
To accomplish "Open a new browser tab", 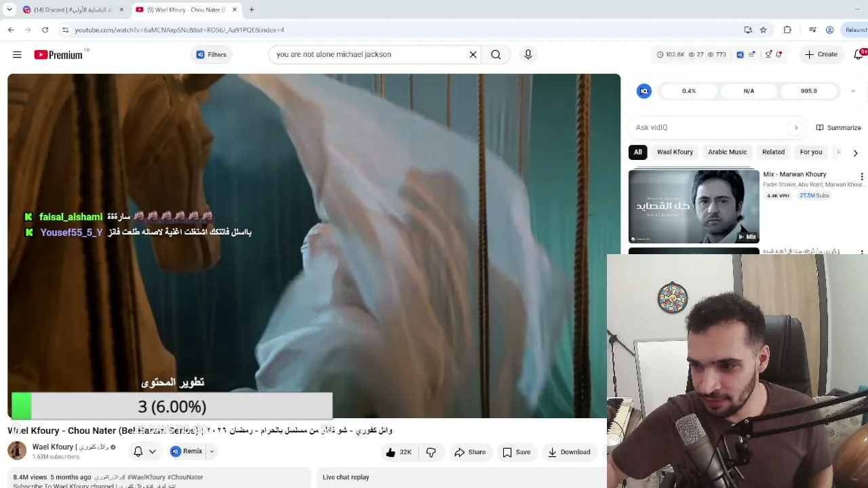I will [252, 9].
